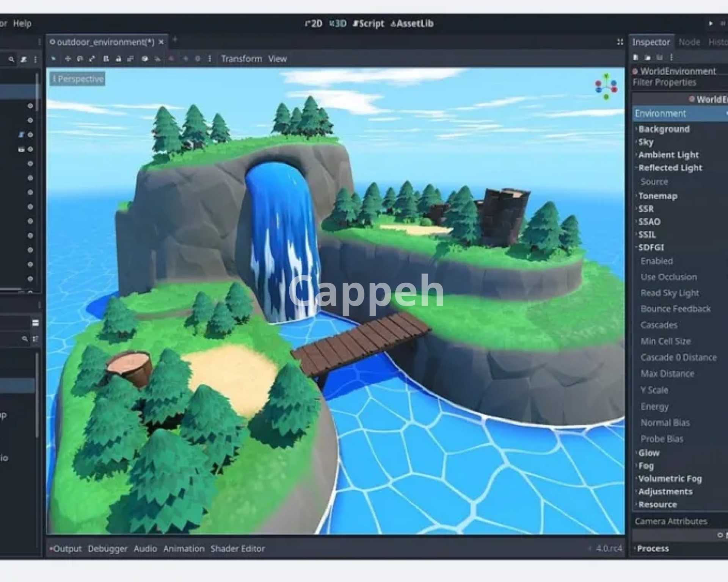728x582 pixels.
Task: Expand the Tonemap section
Action: (657, 196)
